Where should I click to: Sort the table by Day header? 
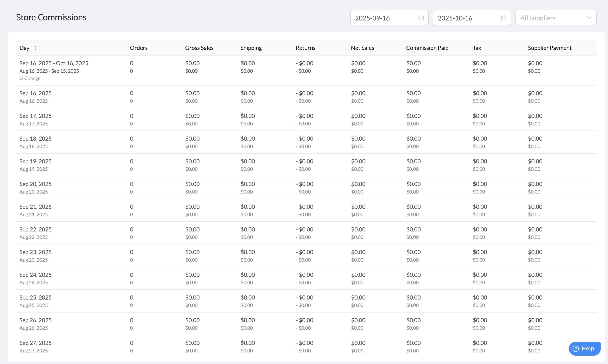pyautogui.click(x=25, y=48)
